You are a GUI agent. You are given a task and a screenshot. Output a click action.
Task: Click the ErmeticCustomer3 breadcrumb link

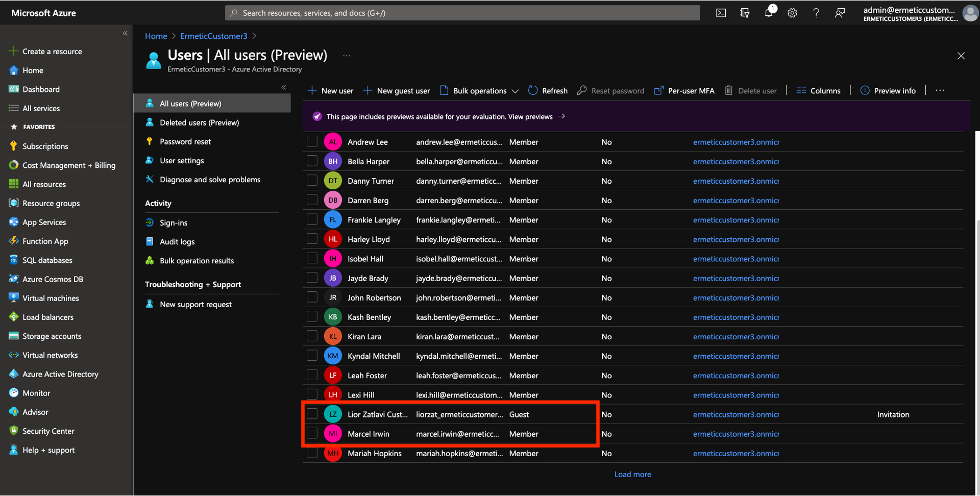pos(213,36)
